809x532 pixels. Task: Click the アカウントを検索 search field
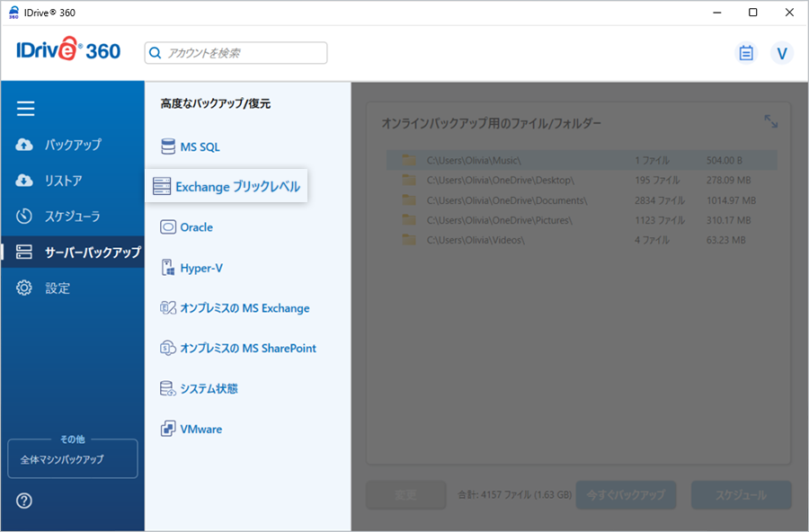pos(236,53)
